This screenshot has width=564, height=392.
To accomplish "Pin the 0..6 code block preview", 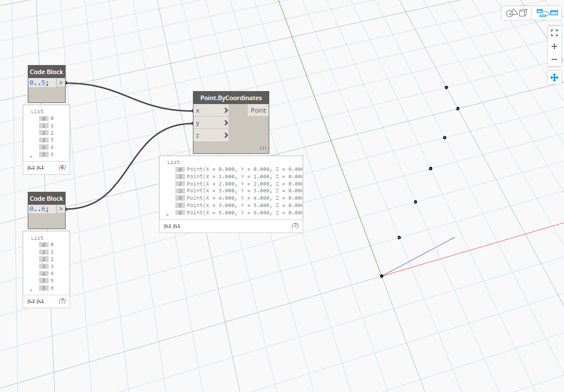I will (x=31, y=290).
